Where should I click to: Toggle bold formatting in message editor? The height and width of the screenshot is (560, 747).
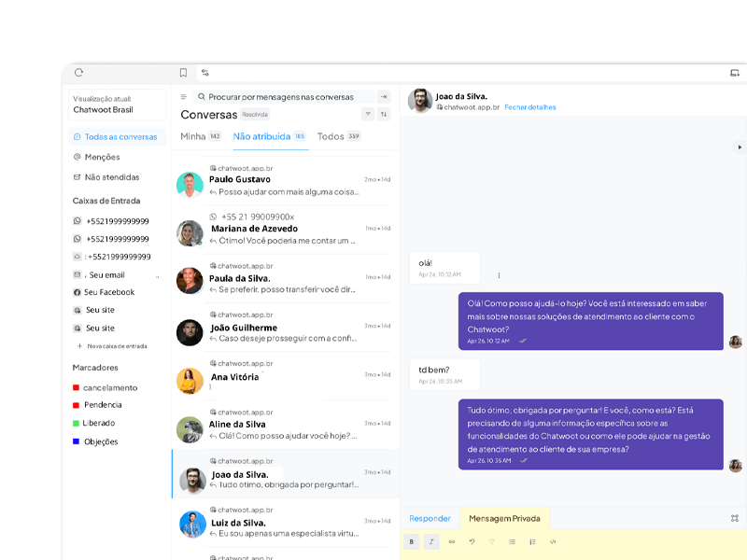[412, 541]
